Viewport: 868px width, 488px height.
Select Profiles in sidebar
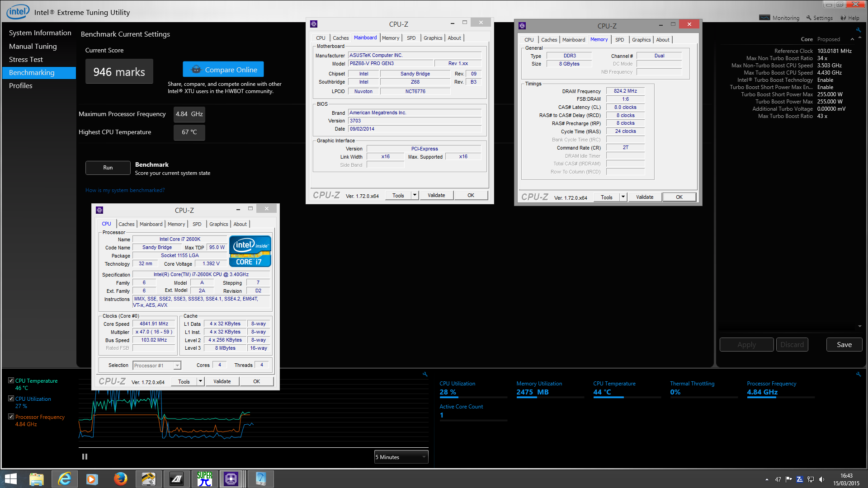[x=20, y=86]
